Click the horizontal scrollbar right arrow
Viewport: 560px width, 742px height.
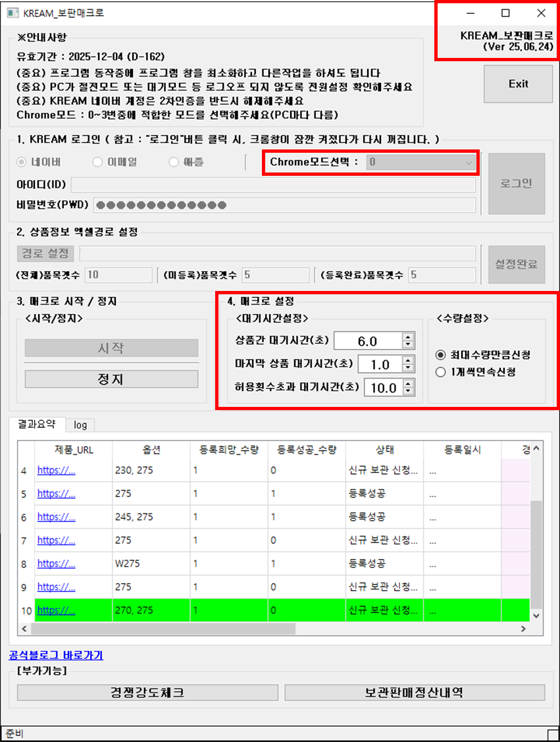(x=523, y=628)
